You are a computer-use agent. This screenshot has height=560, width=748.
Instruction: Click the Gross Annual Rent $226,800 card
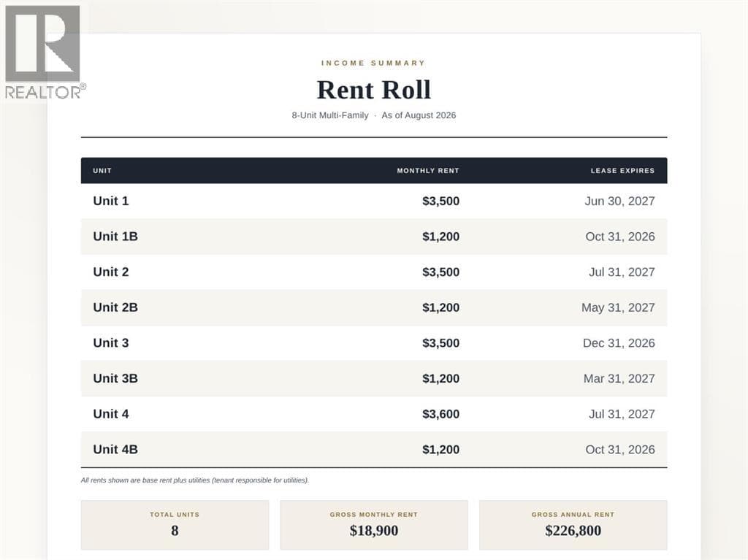[573, 525]
